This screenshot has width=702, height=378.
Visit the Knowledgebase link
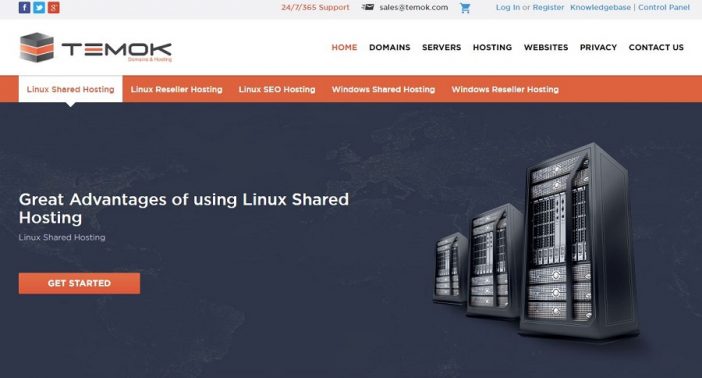point(600,7)
